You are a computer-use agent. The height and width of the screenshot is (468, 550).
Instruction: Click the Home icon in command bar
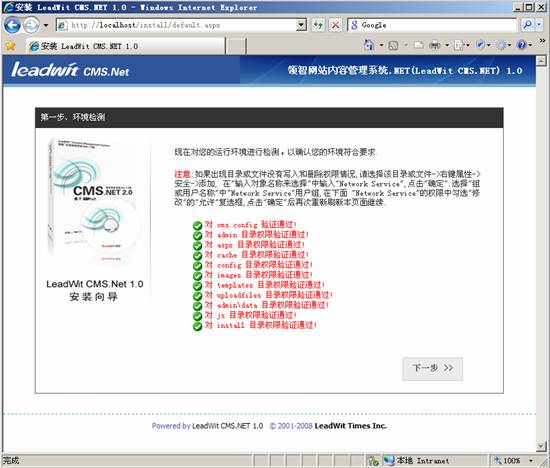click(369, 45)
